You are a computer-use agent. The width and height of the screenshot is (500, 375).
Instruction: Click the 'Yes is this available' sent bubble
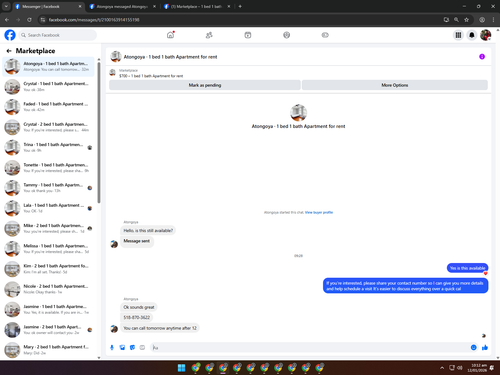467,268
